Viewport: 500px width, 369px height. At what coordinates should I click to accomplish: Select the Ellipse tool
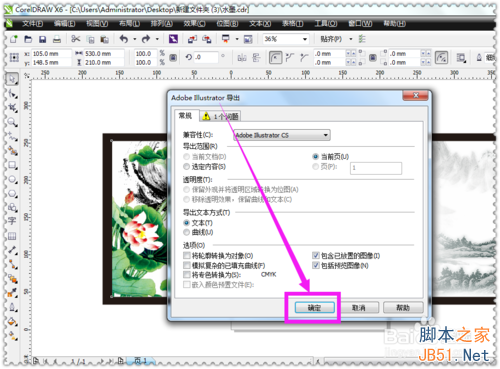pos(12,179)
